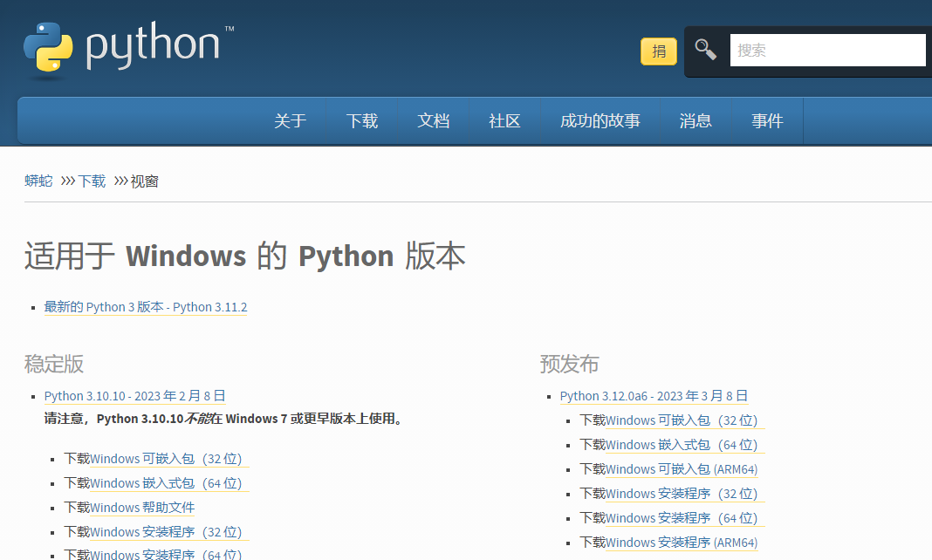932x560 pixels.
Task: Open latest Python 3.11.2 release link
Action: [146, 307]
